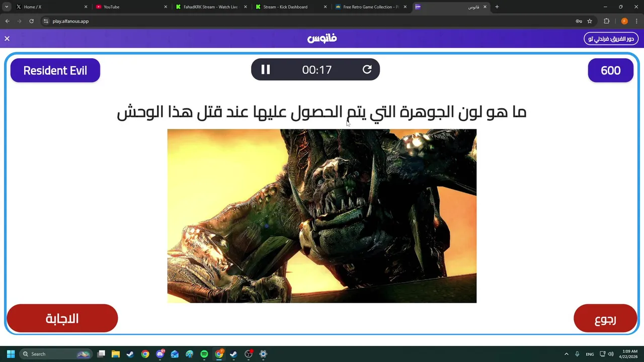Click the team turn indicator pill
Viewport: 644px width, 362px height.
(611, 39)
